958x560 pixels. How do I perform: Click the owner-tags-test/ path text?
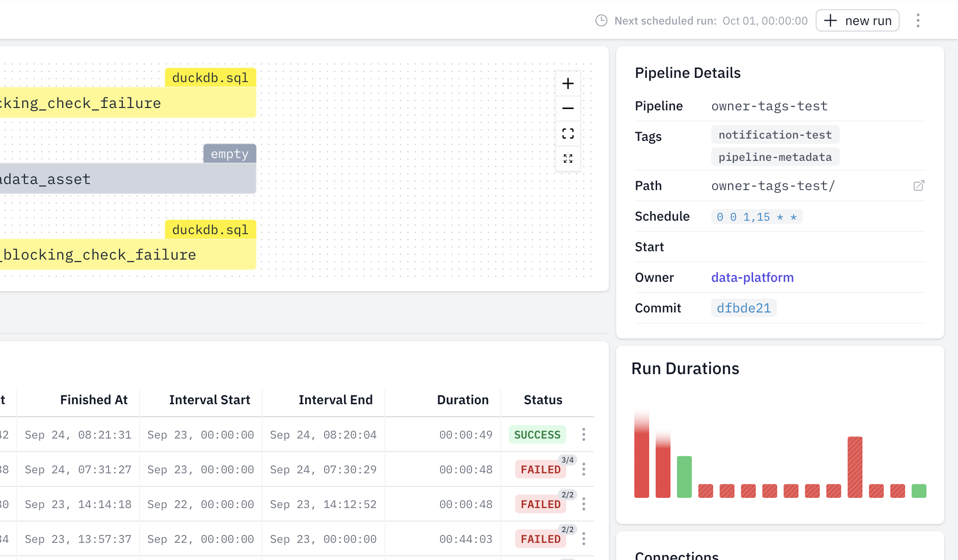773,185
